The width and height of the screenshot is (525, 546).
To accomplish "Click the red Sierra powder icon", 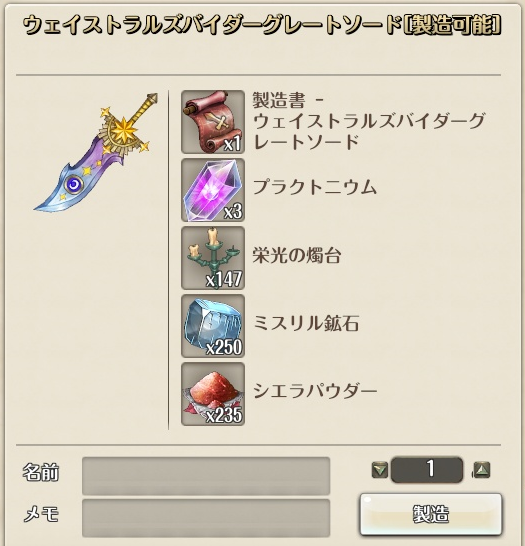I will [213, 394].
